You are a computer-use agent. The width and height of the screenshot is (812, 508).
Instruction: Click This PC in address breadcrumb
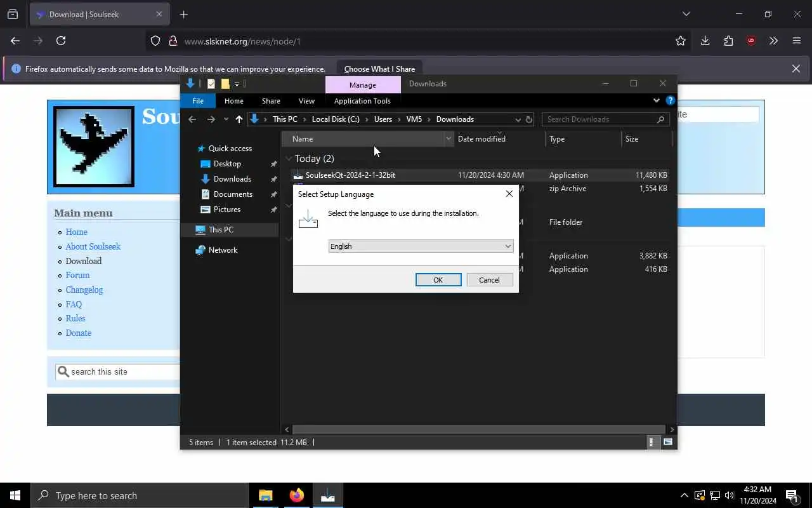click(x=285, y=119)
